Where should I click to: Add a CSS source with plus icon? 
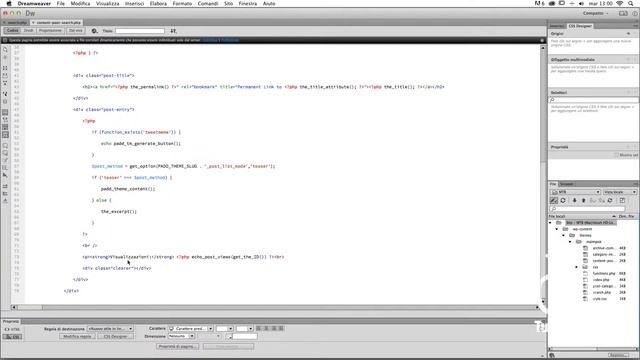pos(628,33)
